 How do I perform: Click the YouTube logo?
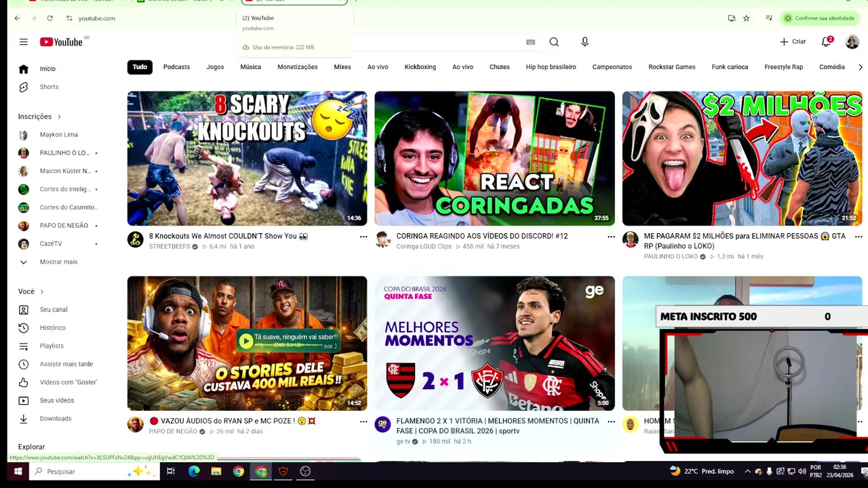tap(61, 42)
